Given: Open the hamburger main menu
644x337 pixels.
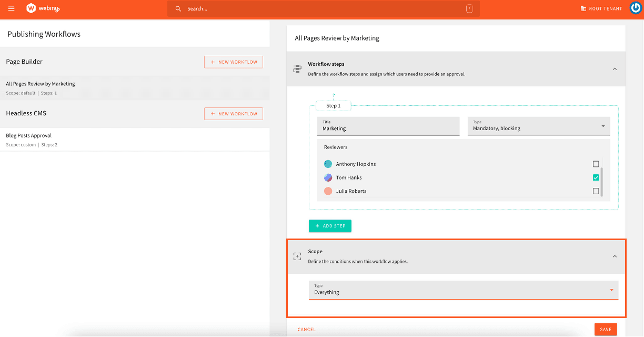Looking at the screenshot, I should click(x=12, y=8).
